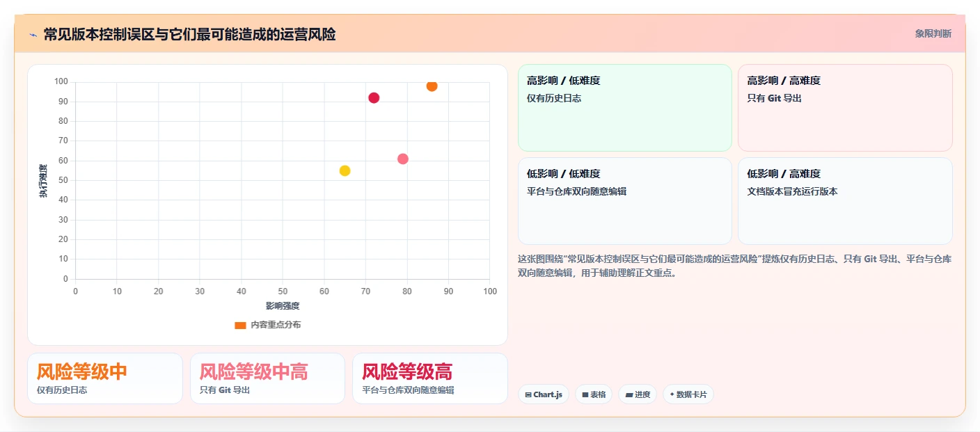Click the x-axis label 影响强度
The width and height of the screenshot is (980, 432).
coord(283,306)
